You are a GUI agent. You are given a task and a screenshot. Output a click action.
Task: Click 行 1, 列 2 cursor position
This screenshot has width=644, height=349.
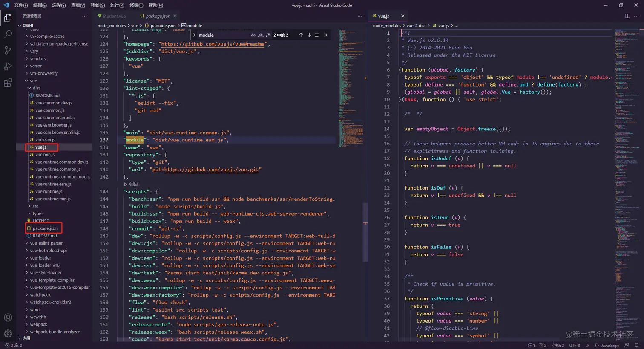(537, 346)
